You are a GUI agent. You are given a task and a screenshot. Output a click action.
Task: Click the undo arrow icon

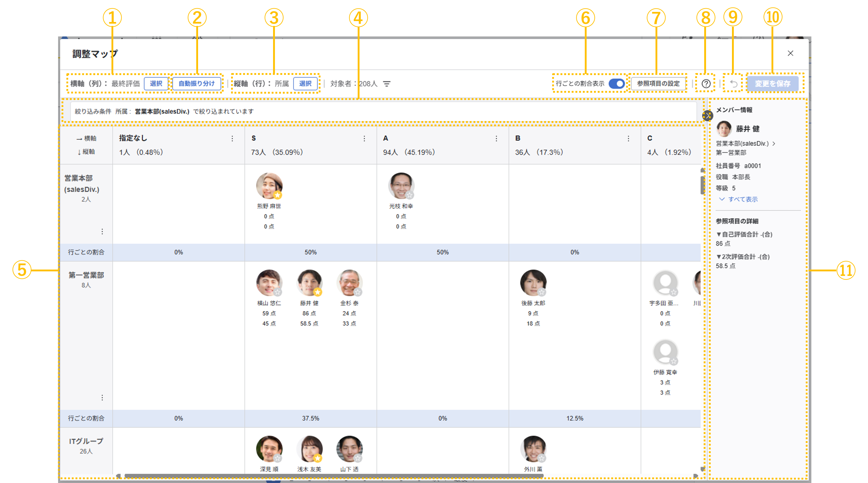(x=734, y=84)
